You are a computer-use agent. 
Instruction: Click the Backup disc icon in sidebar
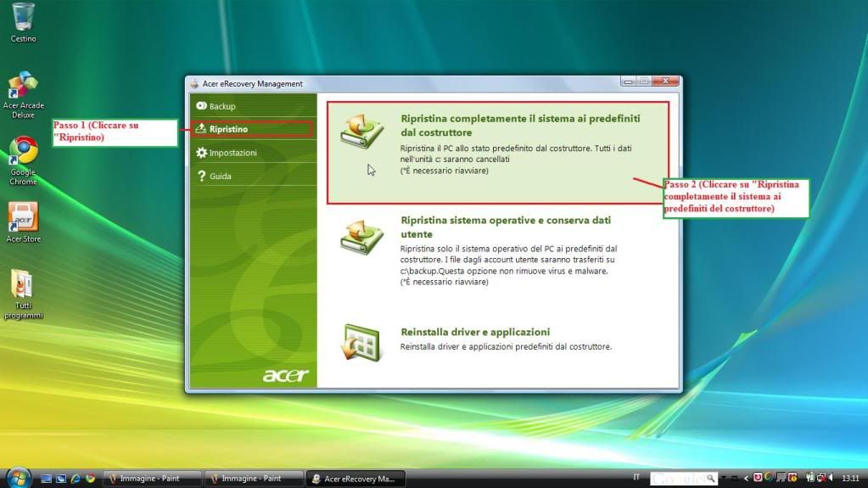coord(201,106)
